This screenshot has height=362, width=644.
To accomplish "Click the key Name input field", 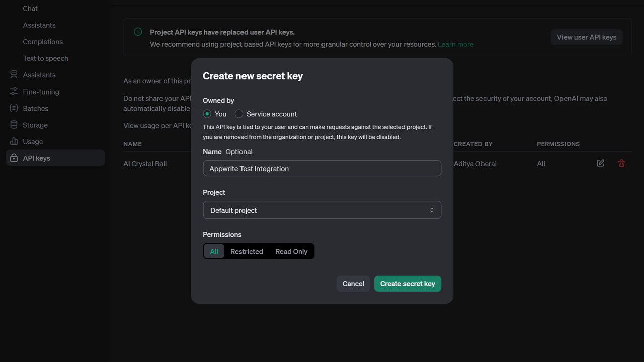I will click(x=322, y=169).
